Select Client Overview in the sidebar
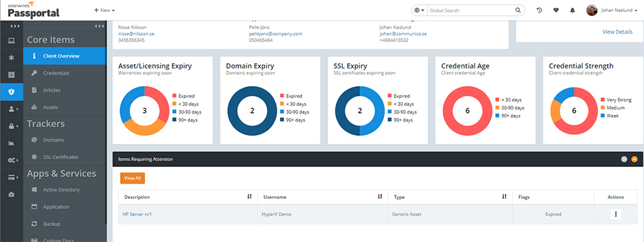Image resolution: width=644 pixels, height=242 pixels. click(x=64, y=56)
